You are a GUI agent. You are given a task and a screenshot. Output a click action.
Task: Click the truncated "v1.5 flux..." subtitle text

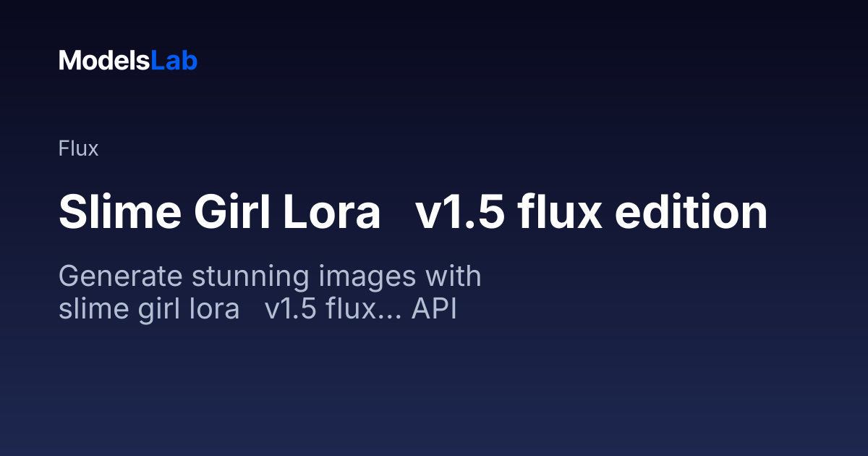click(333, 310)
